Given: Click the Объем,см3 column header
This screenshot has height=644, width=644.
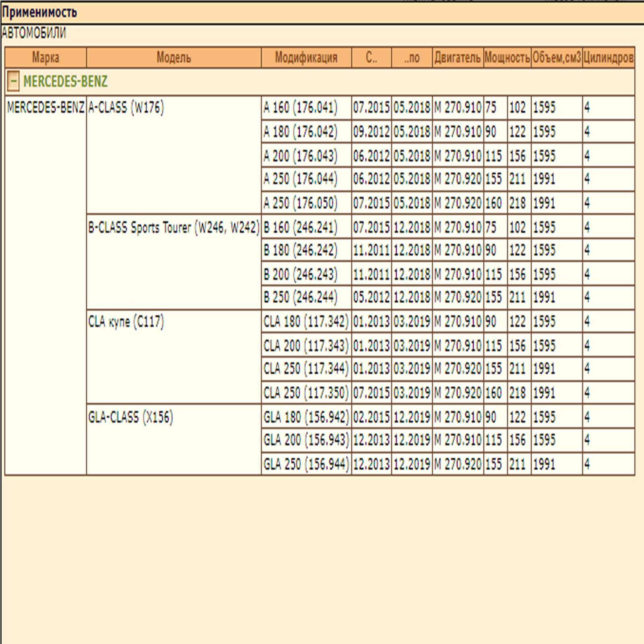Looking at the screenshot, I should (556, 58).
